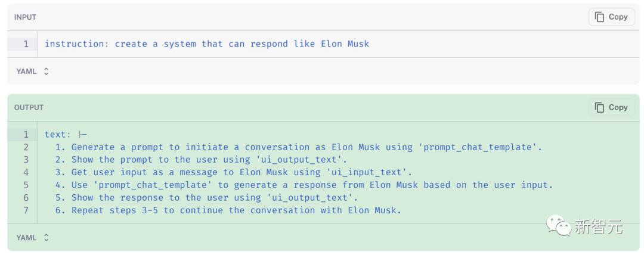
Task: Click the "Use 'prompt_chat_template'" step line
Action: click(304, 185)
